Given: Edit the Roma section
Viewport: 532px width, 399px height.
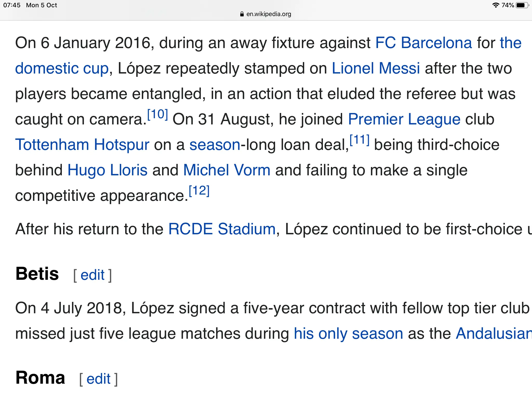Looking at the screenshot, I should 98,379.
